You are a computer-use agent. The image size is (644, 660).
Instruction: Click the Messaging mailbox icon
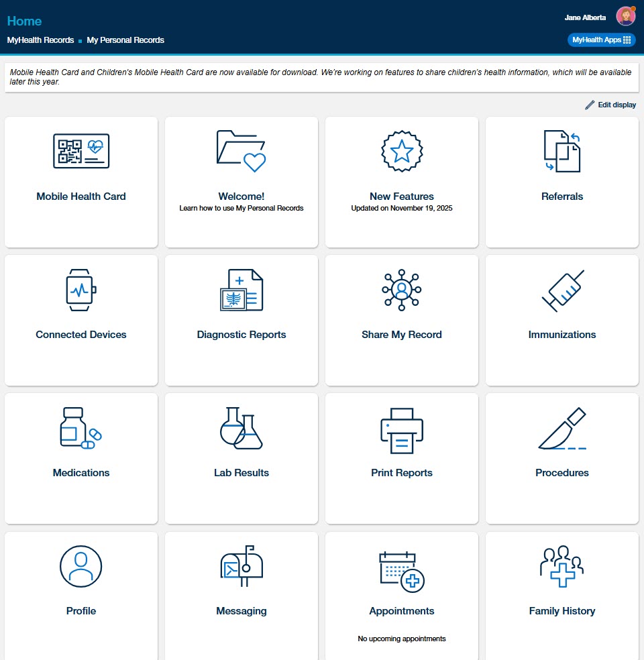pos(241,567)
